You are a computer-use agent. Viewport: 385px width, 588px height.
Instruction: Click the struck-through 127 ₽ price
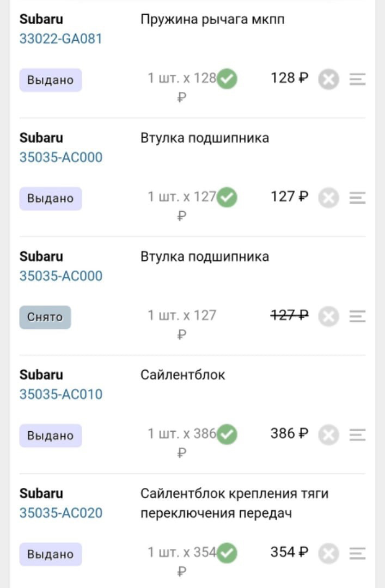pos(289,316)
